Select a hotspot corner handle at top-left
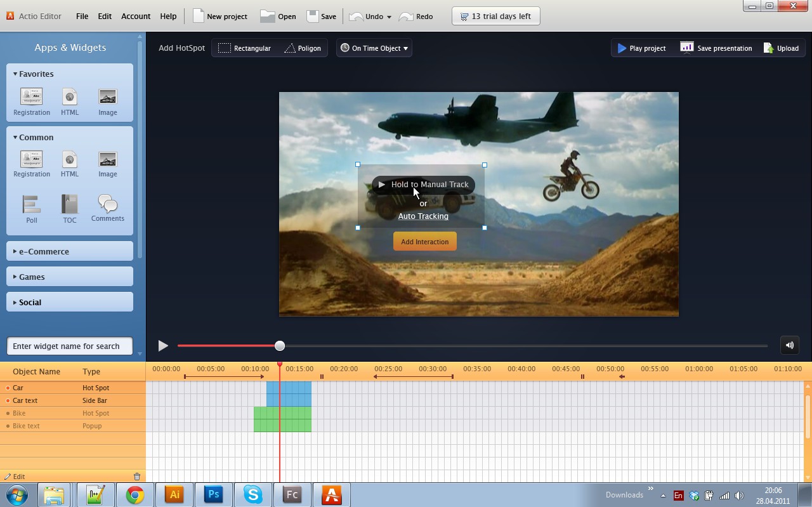 [x=358, y=165]
